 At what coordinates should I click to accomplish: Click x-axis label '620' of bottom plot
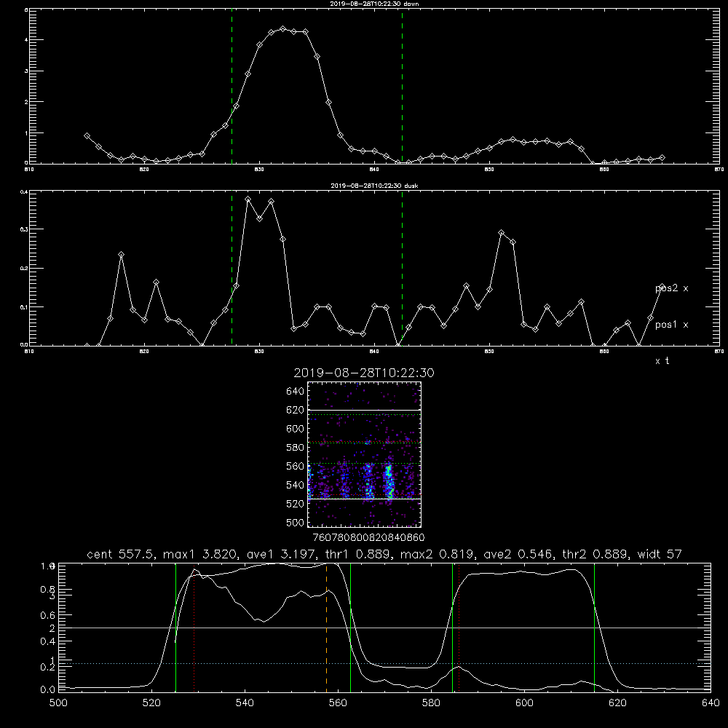point(617,703)
